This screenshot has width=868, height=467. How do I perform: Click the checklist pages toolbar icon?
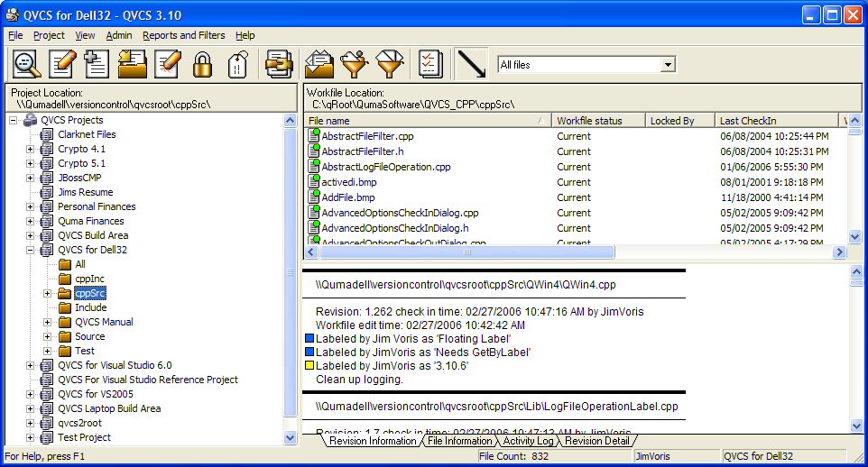[x=430, y=64]
